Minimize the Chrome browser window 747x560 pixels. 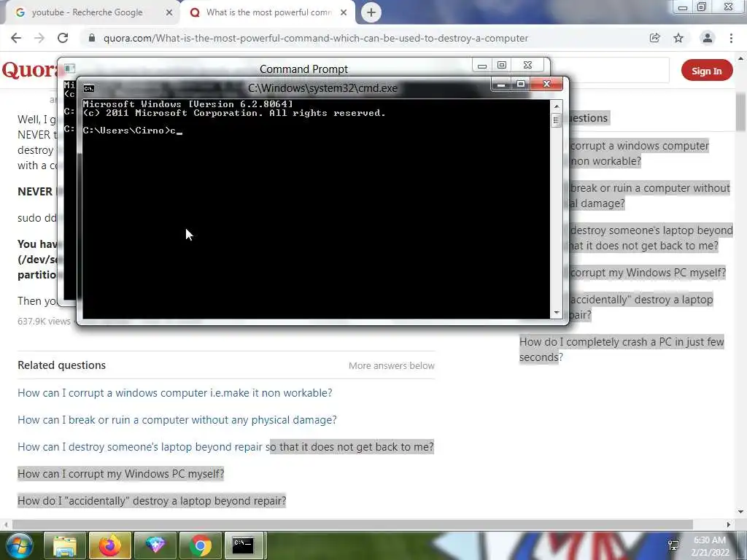(x=683, y=7)
